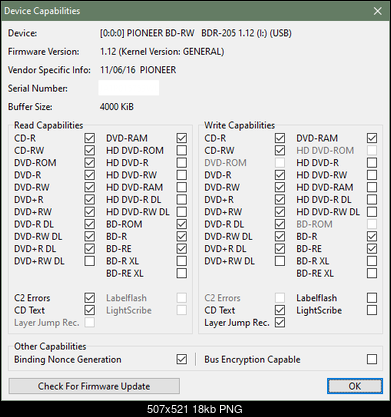The width and height of the screenshot is (391, 417).
Task: Toggle the Read DVD+RW DL checkbox
Action: point(90,261)
